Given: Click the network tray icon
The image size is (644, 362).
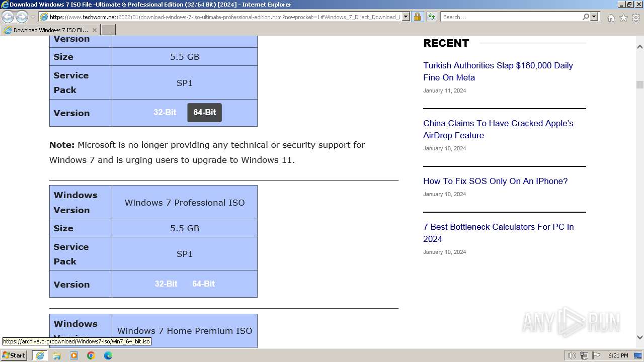Looking at the screenshot, I should coord(584,355).
